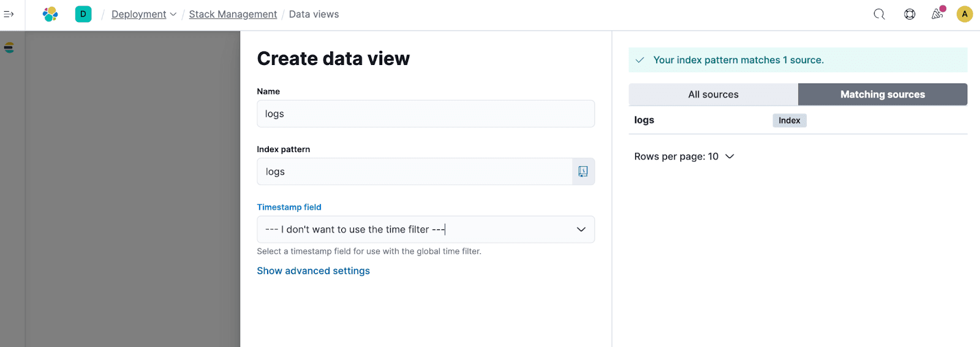Toggle the main navigation menu icon
Viewport: 980px width, 347px height.
9,14
